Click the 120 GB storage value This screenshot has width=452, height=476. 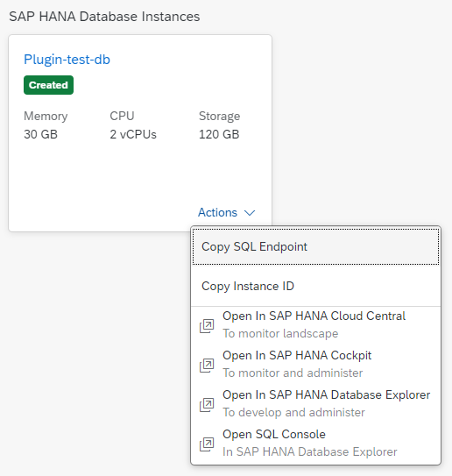point(219,134)
